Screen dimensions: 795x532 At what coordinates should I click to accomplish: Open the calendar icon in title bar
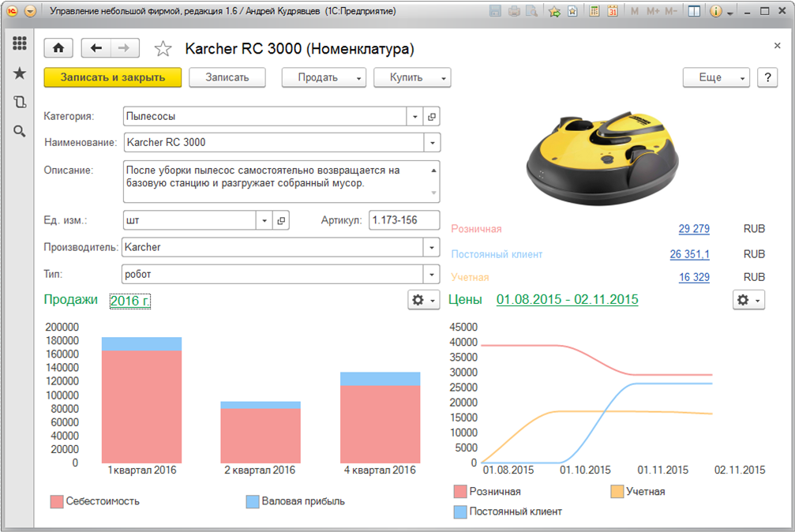612,12
